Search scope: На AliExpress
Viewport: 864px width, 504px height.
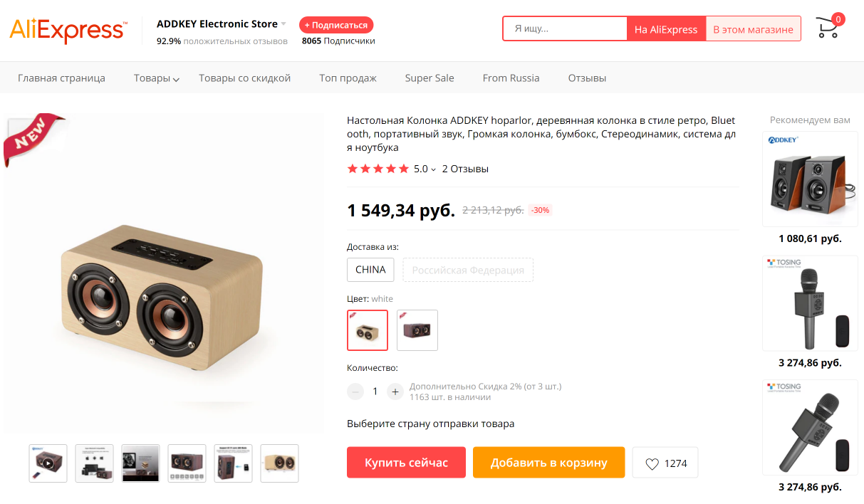pyautogui.click(x=666, y=29)
